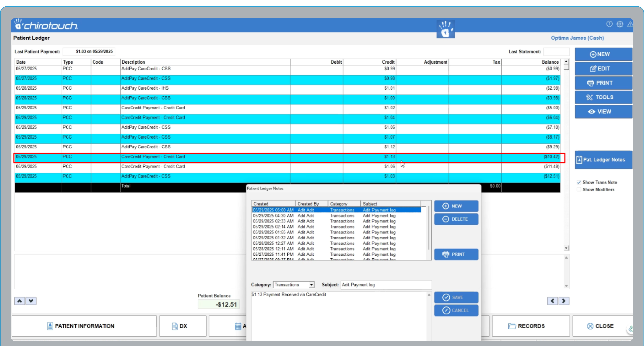Screen dimensions: 644x346
Task: Click the Credit column header
Action: pos(369,62)
